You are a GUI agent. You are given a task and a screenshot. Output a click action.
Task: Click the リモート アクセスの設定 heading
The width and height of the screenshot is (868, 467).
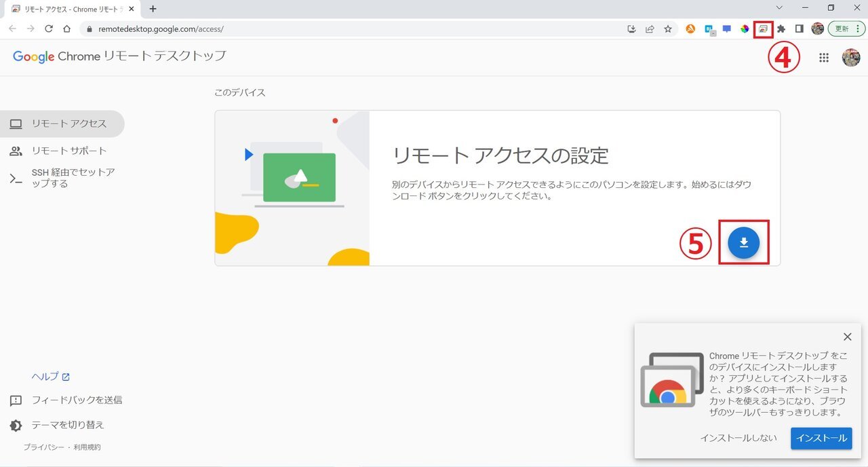click(x=500, y=155)
